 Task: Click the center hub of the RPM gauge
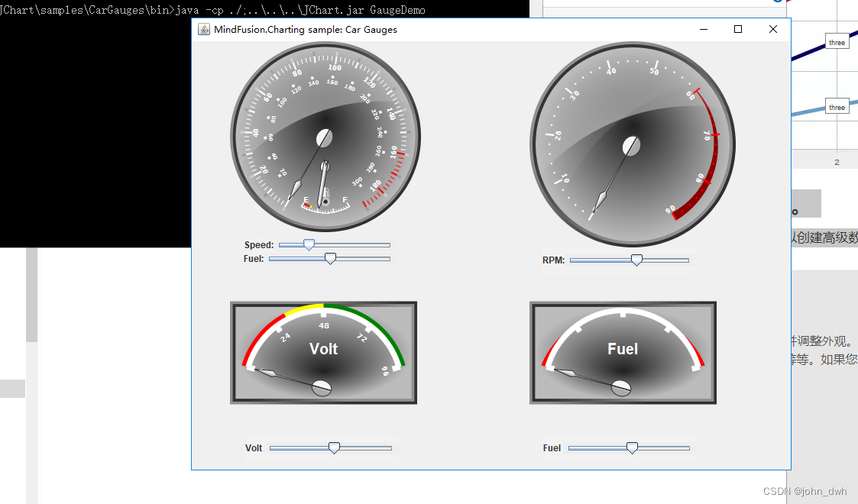632,145
